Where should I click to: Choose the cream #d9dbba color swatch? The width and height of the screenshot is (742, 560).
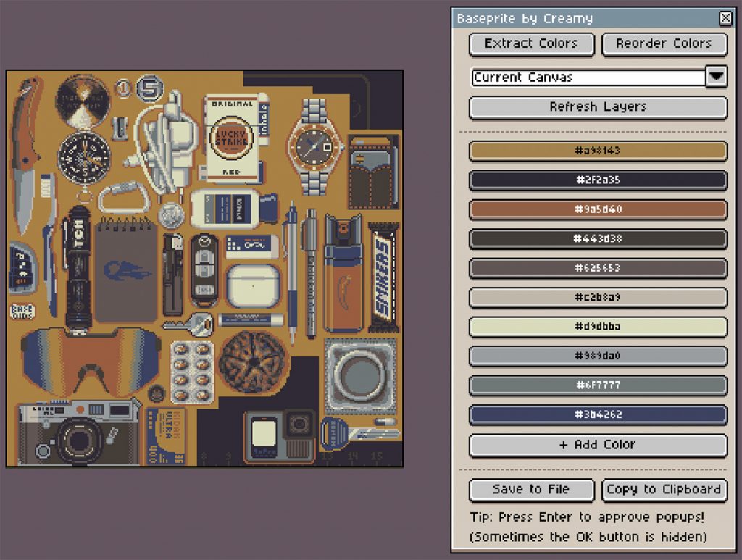[598, 327]
